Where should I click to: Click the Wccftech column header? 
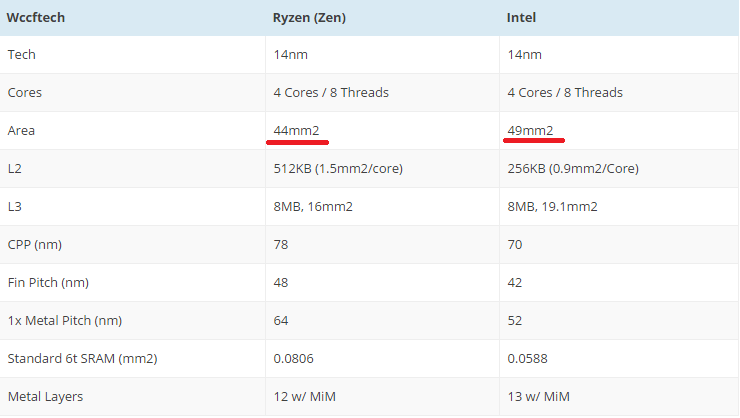pos(36,17)
